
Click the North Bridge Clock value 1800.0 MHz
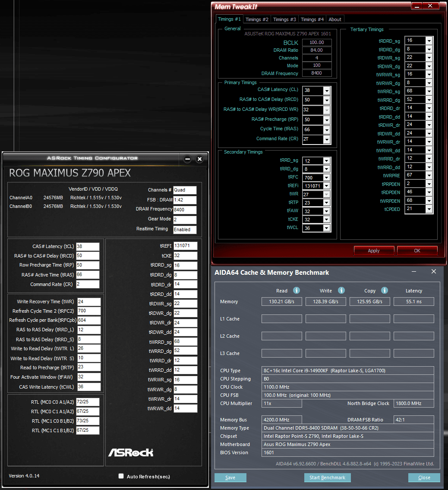(x=414, y=403)
